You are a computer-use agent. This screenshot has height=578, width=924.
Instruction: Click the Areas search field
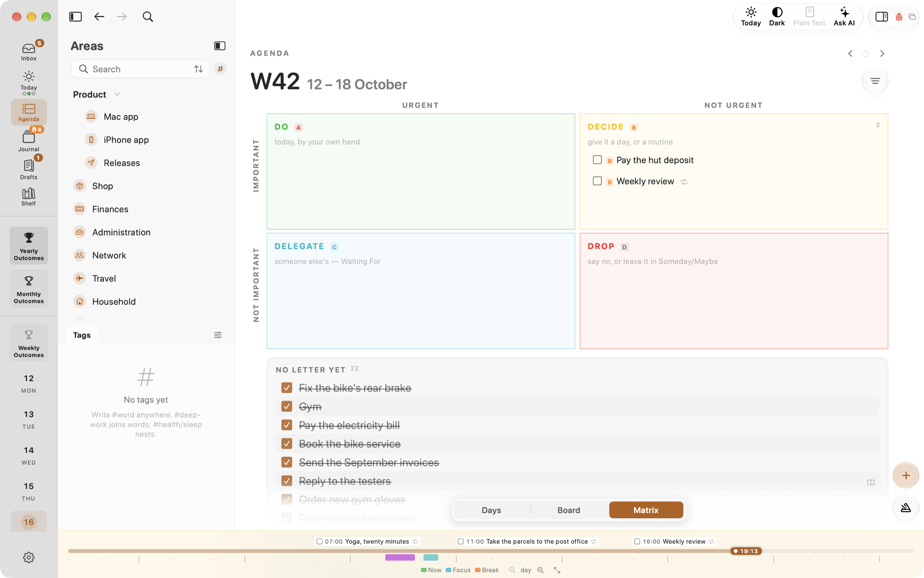(140, 69)
